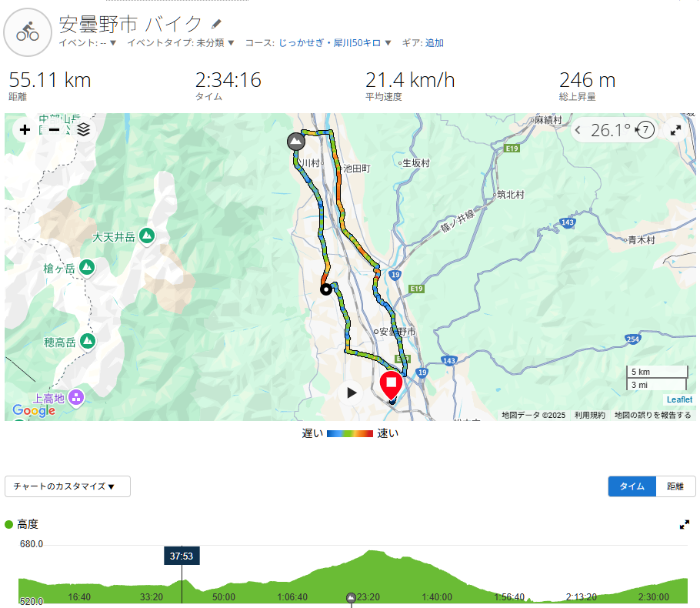Click the cycling activity type icon
Viewport: 700px width, 608px height.
[28, 32]
